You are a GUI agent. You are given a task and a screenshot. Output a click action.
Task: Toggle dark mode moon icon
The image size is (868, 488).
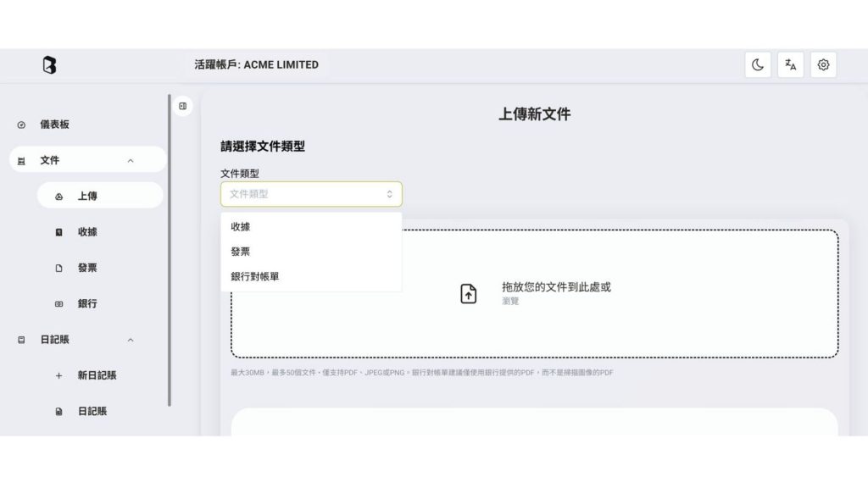pos(758,64)
